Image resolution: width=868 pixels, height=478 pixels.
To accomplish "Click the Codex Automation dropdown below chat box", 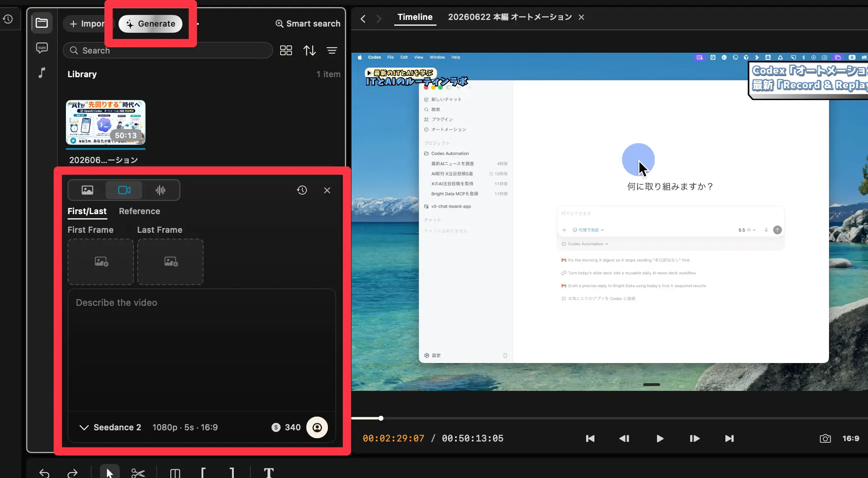I will (x=585, y=244).
